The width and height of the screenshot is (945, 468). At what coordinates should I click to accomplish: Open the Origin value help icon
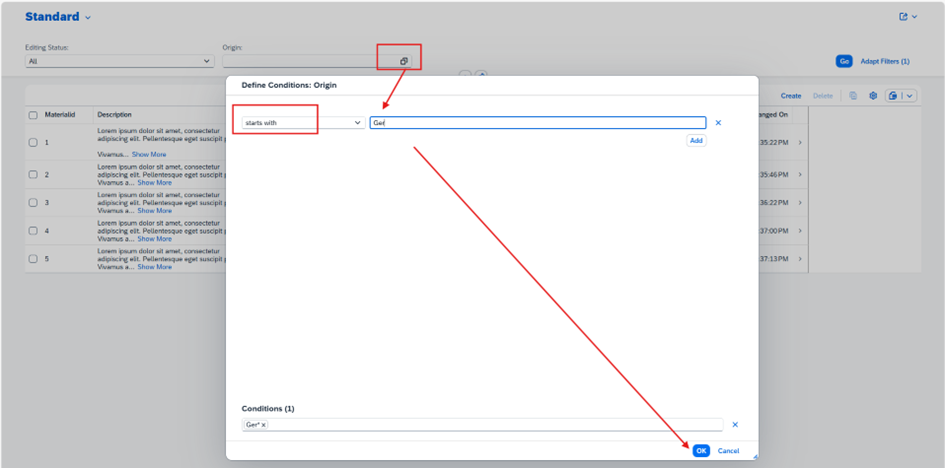[x=404, y=61]
